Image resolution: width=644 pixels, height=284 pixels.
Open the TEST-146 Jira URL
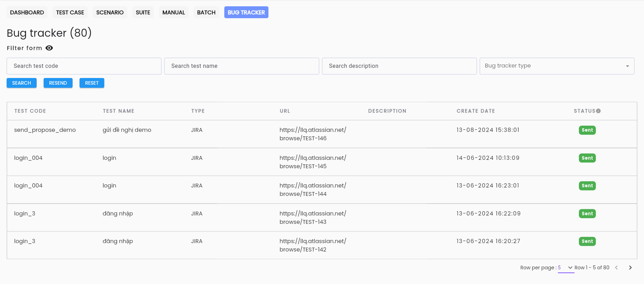pyautogui.click(x=313, y=134)
